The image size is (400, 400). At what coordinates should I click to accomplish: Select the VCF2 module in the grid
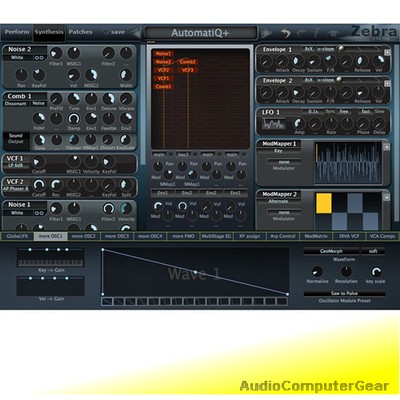pyautogui.click(x=163, y=70)
